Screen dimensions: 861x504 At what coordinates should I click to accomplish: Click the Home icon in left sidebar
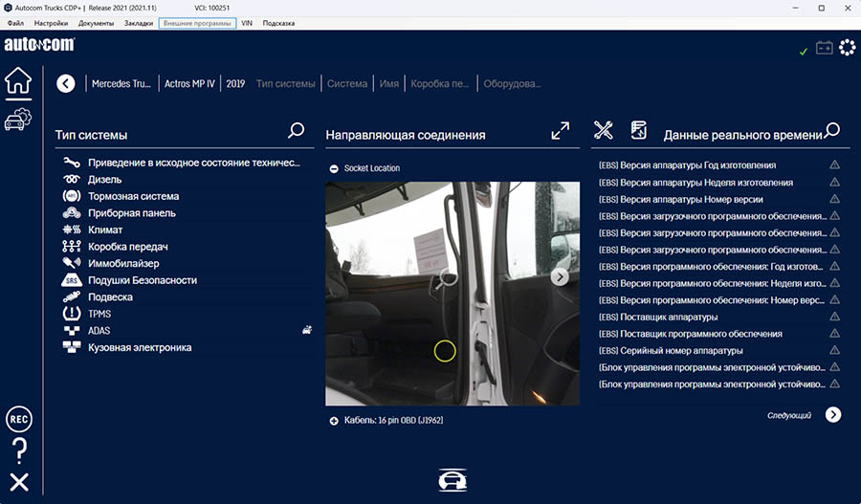point(18,82)
